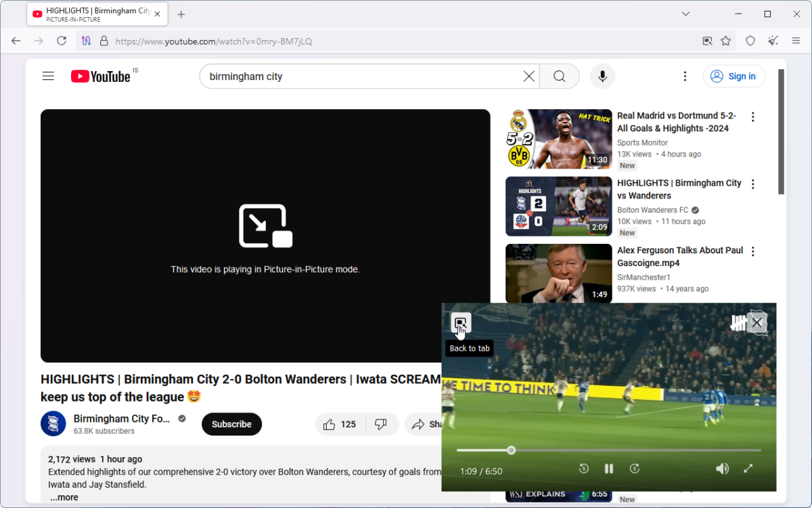Enter fullscreen from the PiP player

click(748, 468)
